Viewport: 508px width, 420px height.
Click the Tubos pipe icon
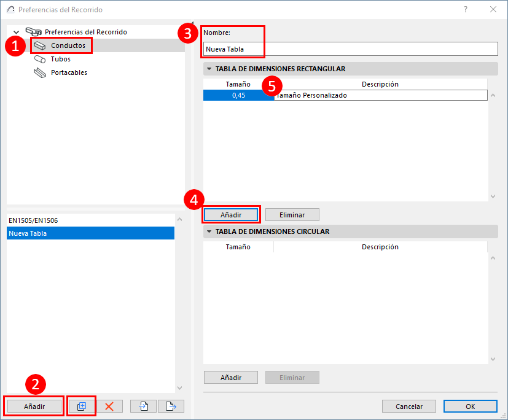[x=40, y=60]
